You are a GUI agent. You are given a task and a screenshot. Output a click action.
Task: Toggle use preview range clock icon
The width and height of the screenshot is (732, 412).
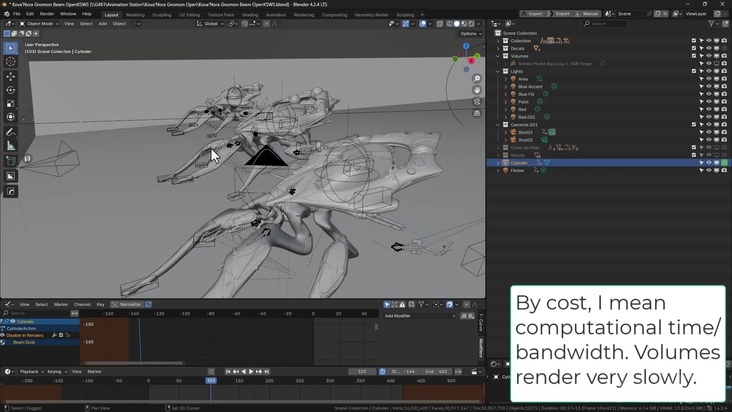click(382, 371)
